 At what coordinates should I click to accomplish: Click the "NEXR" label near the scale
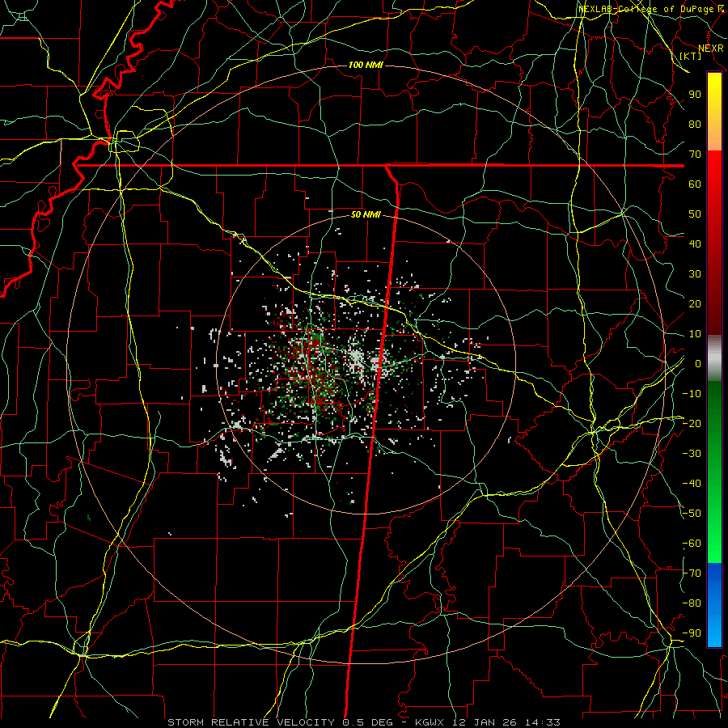point(710,49)
